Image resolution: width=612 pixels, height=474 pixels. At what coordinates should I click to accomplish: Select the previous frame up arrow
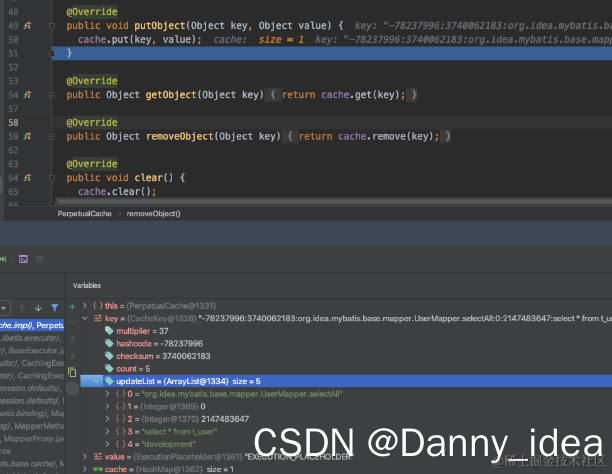pyautogui.click(x=22, y=308)
